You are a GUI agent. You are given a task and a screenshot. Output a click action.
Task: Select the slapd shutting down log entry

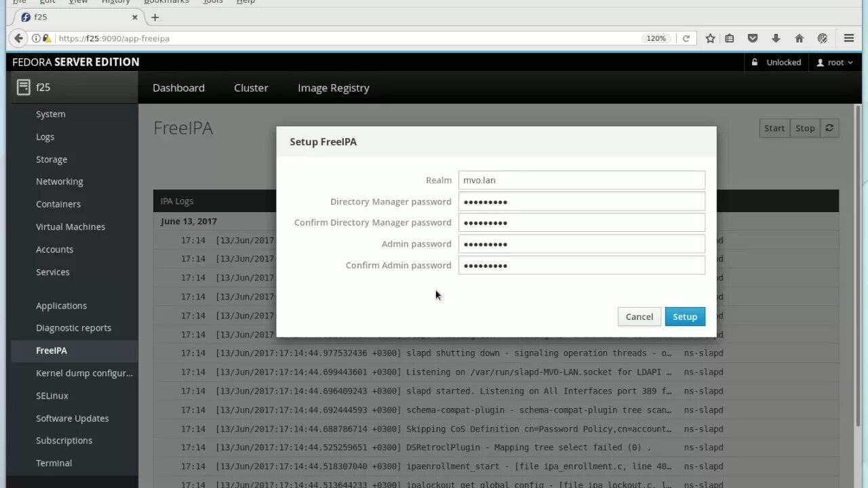click(496, 353)
